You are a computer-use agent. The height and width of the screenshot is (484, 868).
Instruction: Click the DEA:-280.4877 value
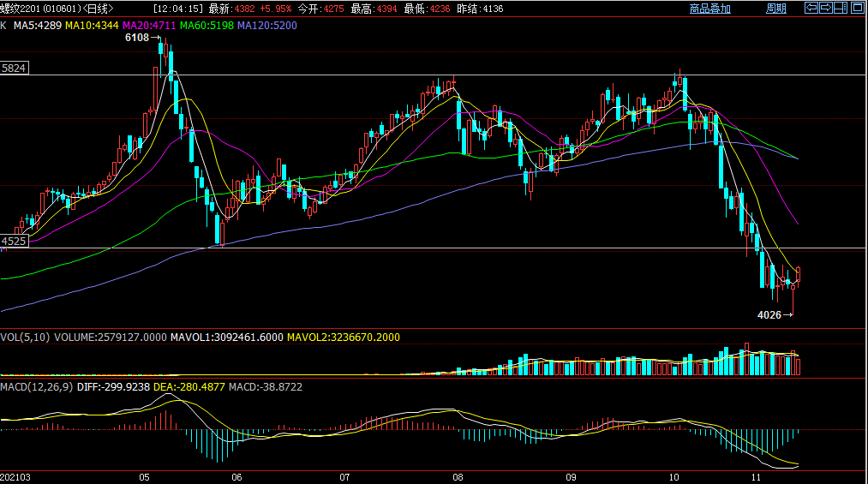(x=189, y=387)
